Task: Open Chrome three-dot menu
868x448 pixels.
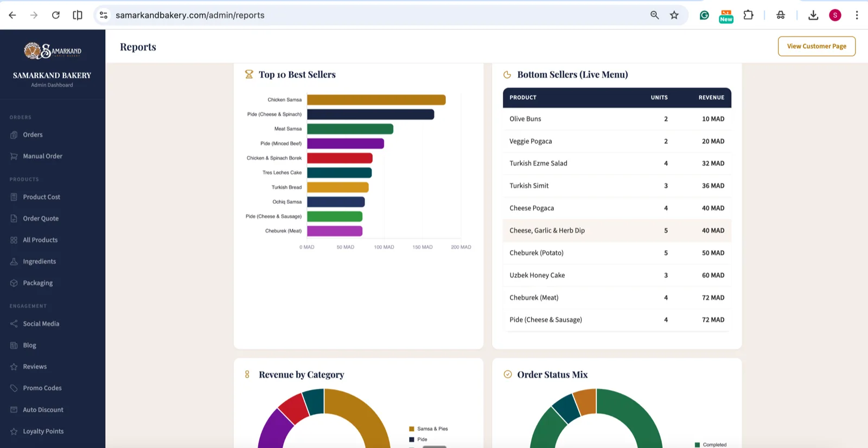Action: click(x=857, y=15)
